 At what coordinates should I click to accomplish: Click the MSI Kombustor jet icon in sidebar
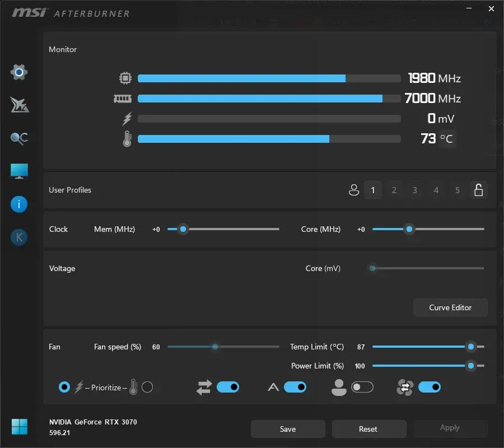[19, 105]
